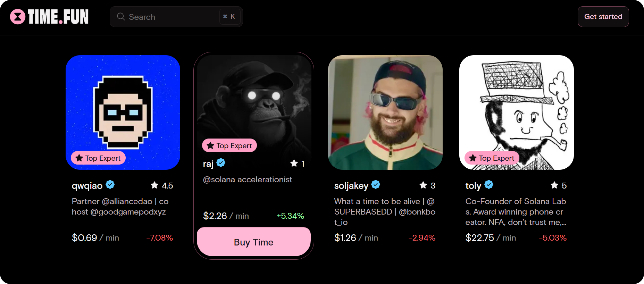Click the star rating icon beside raj

[x=294, y=163]
